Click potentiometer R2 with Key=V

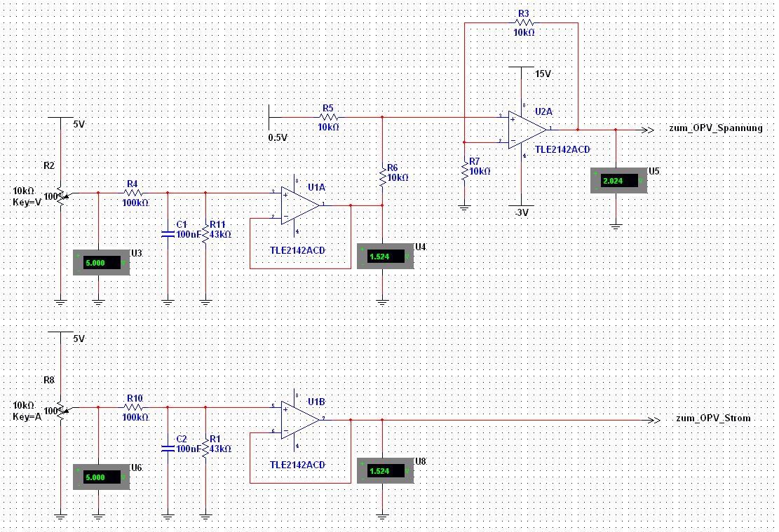pos(60,196)
